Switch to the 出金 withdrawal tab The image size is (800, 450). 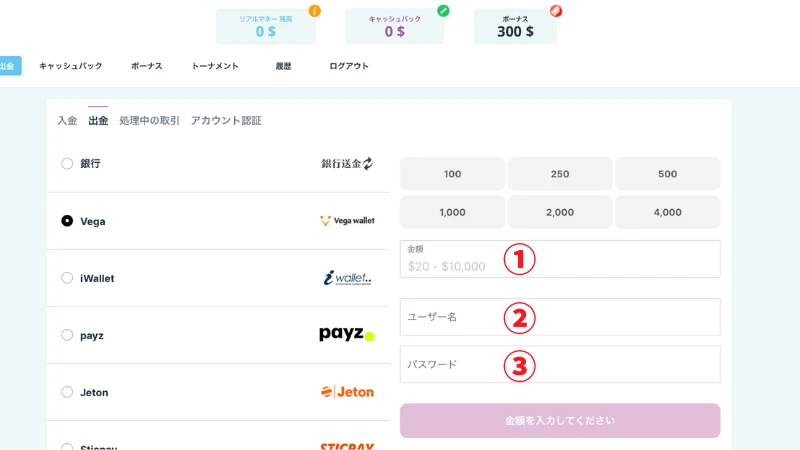click(x=98, y=121)
